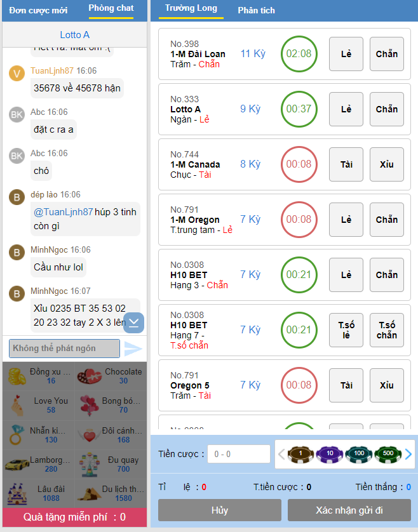Send the Lamborghini car gift
The image size is (418, 532).
click(38, 464)
